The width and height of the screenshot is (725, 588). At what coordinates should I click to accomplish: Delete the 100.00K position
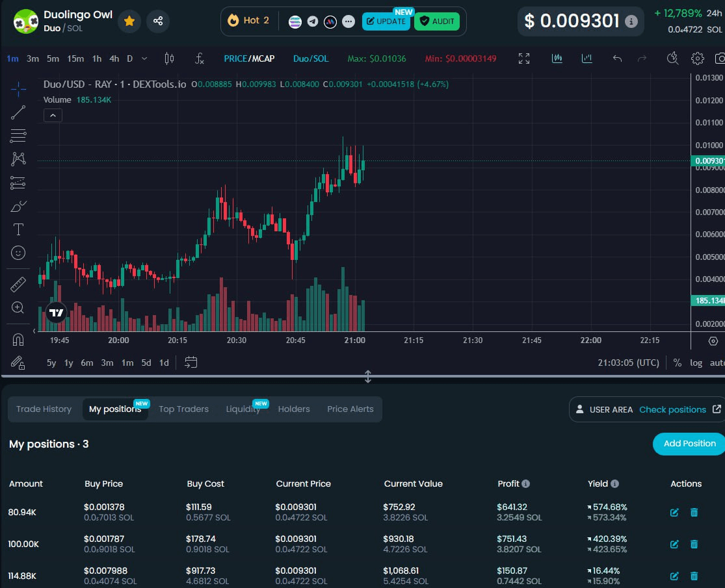694,544
